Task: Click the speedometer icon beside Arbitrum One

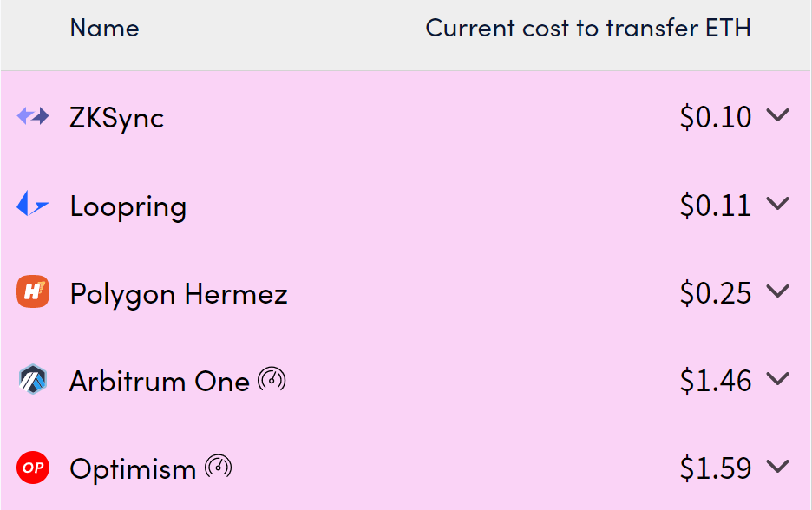Action: [x=272, y=379]
